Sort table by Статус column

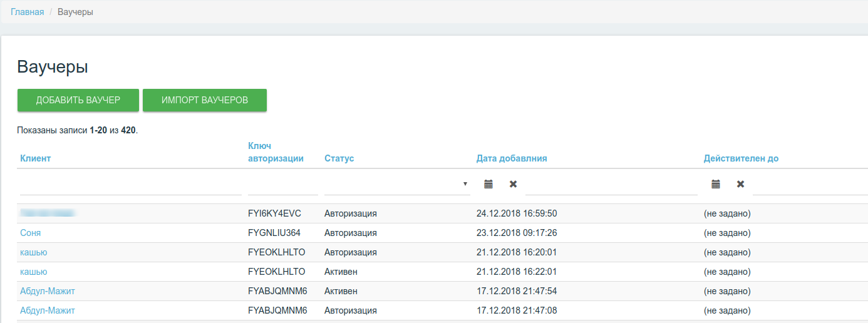339,158
